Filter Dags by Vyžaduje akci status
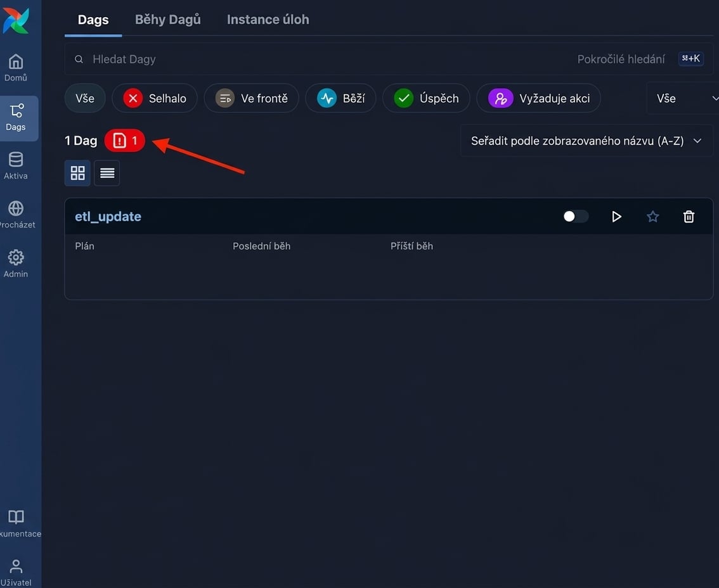719x588 pixels. click(539, 99)
